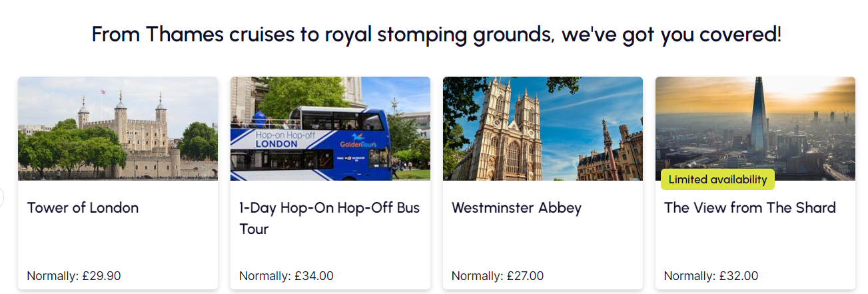Open the blue Hop-On Hop-Off bus photo
Screen dimensions: 868x294
[330, 129]
